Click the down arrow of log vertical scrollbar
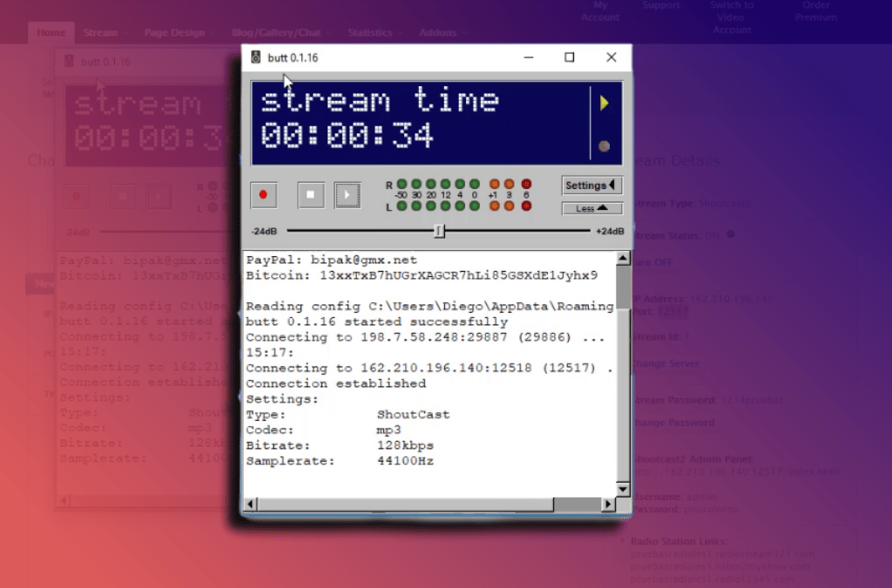 [x=623, y=489]
